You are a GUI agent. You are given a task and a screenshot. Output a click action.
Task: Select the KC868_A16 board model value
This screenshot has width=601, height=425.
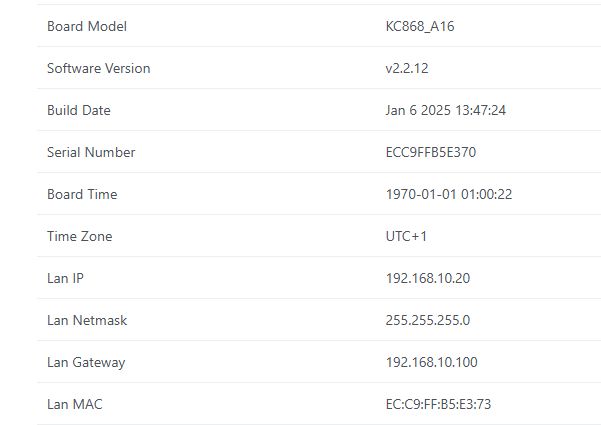420,26
